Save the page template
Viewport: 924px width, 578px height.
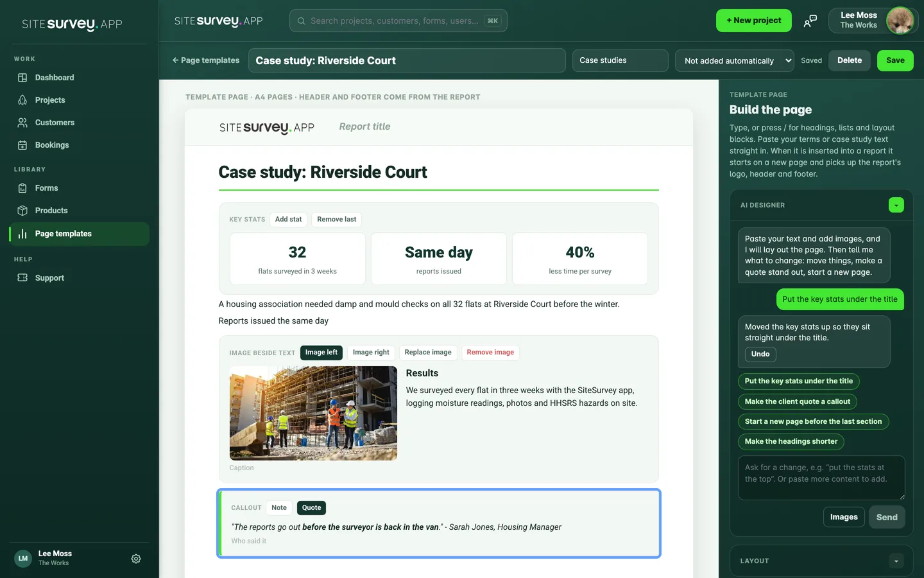click(x=895, y=60)
